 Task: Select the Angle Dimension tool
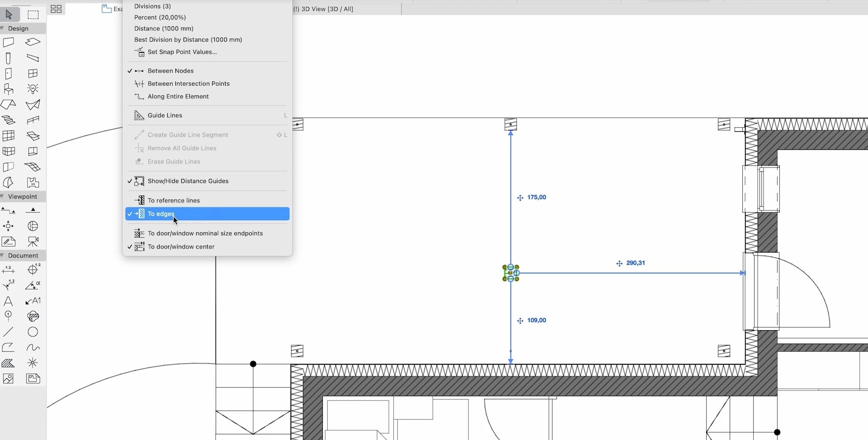33,285
